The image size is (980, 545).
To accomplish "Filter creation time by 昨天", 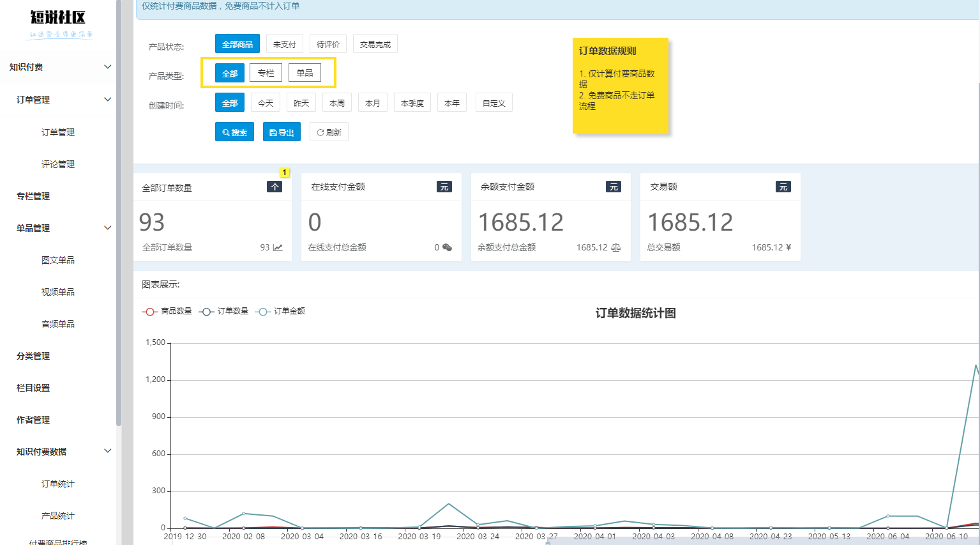I will point(301,103).
